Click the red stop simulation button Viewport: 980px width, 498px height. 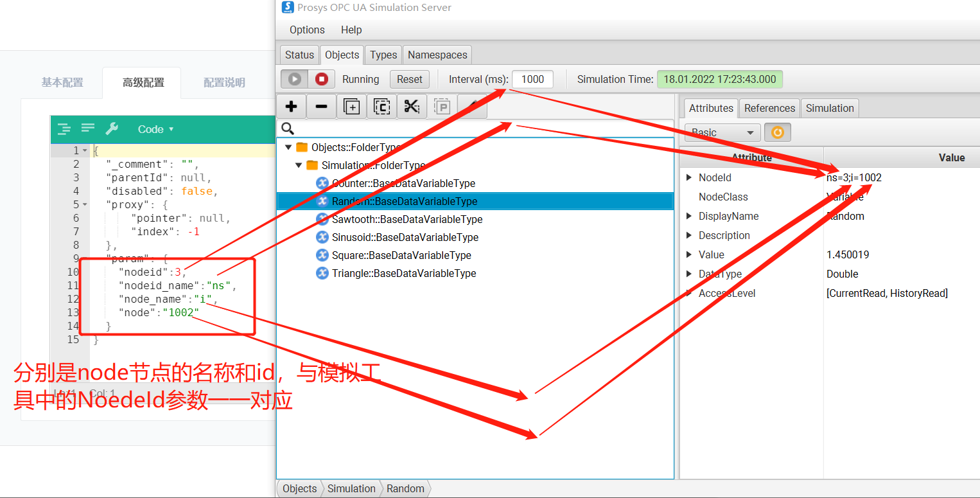(x=322, y=79)
